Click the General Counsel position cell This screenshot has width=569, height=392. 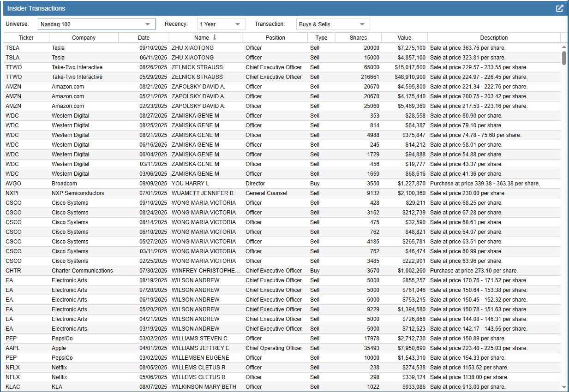tap(266, 193)
